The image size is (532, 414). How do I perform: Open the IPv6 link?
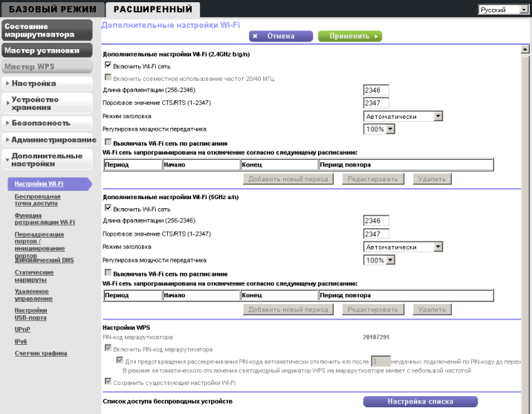point(21,341)
